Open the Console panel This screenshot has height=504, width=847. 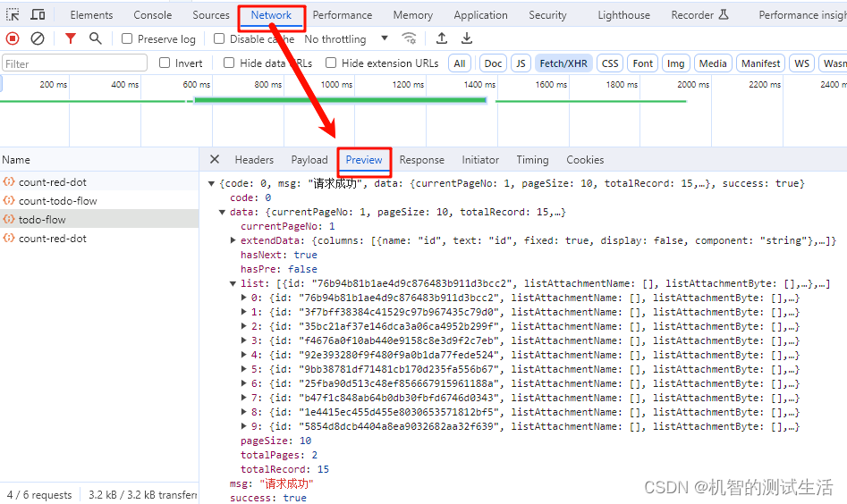153,15
